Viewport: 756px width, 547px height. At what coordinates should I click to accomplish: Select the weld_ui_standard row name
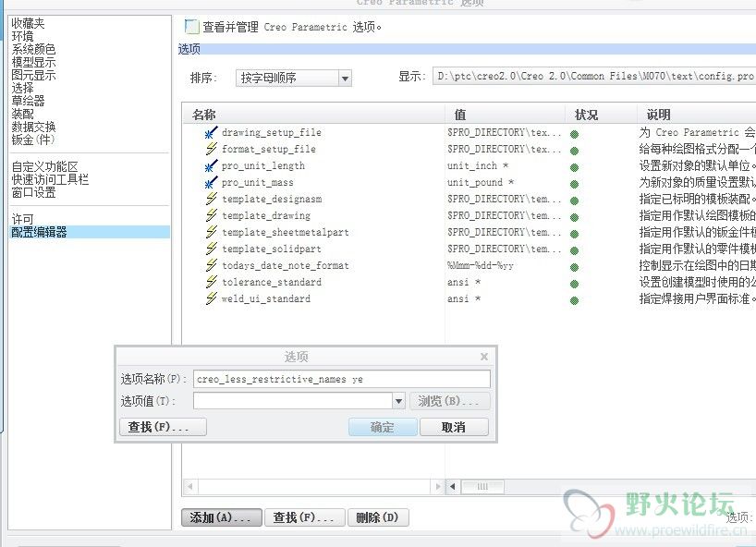point(266,298)
